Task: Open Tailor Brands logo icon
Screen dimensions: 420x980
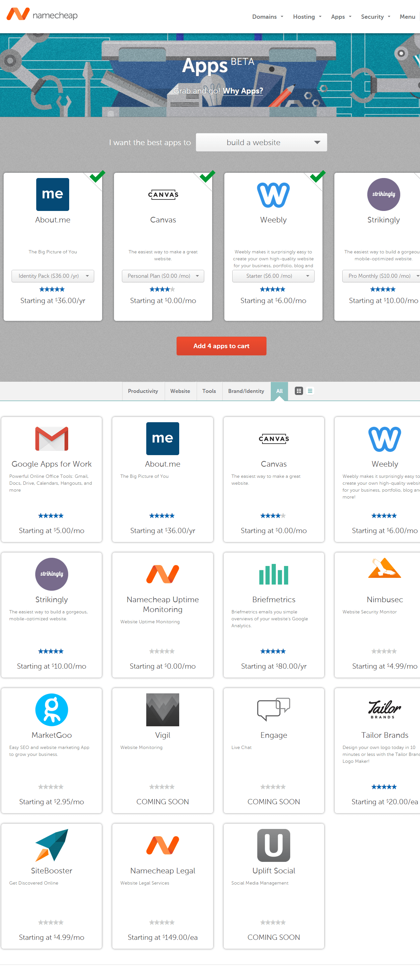Action: pos(384,709)
